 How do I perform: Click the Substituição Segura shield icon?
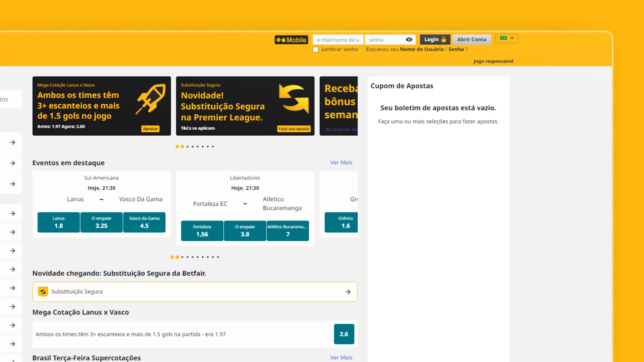pos(43,292)
